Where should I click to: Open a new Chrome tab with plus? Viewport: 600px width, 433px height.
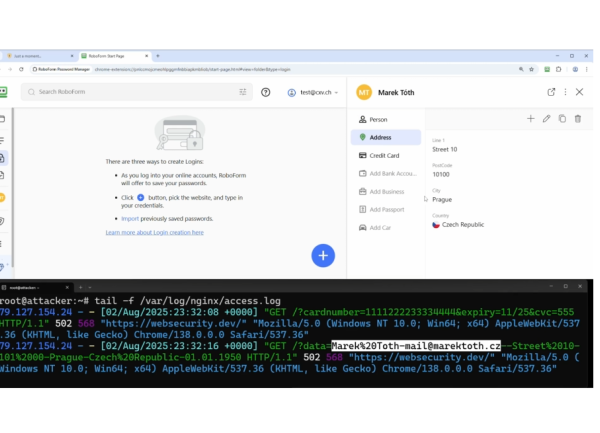click(x=158, y=56)
